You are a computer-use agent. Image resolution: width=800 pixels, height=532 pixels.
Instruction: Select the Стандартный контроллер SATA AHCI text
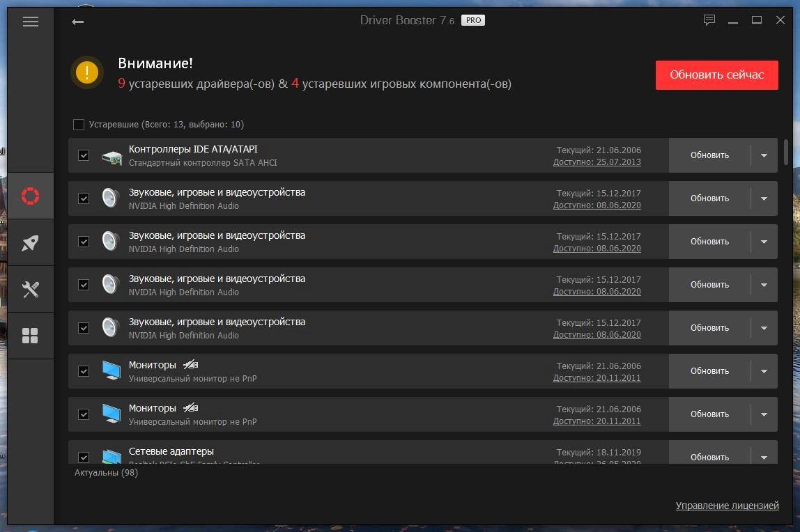[203, 162]
